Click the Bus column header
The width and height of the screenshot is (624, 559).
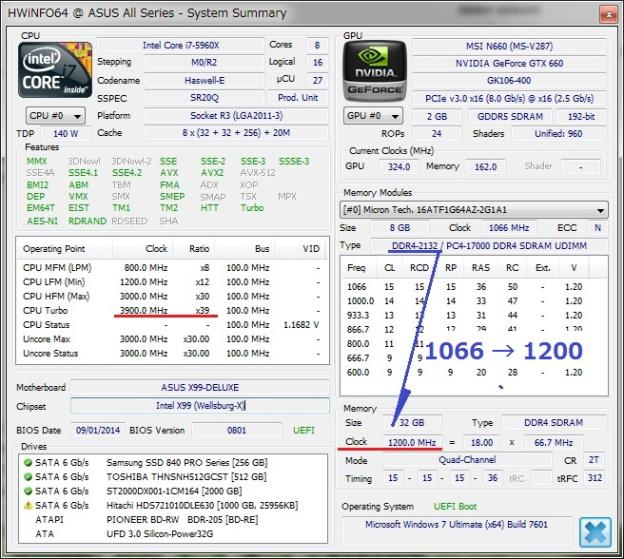pyautogui.click(x=245, y=249)
